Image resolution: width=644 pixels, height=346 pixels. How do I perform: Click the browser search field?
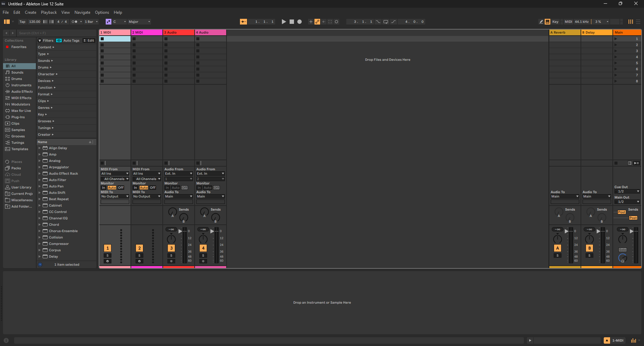[x=54, y=33]
